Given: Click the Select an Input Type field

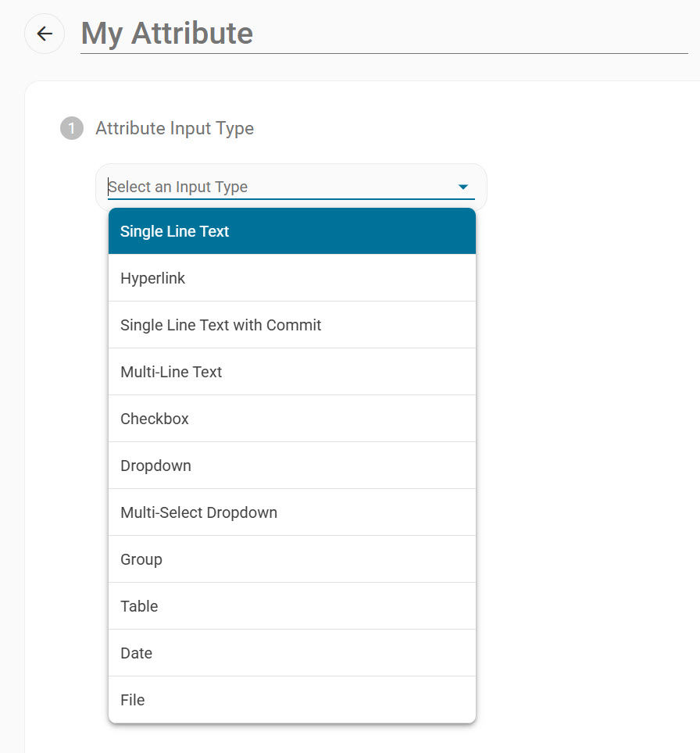Looking at the screenshot, I should click(x=291, y=187).
